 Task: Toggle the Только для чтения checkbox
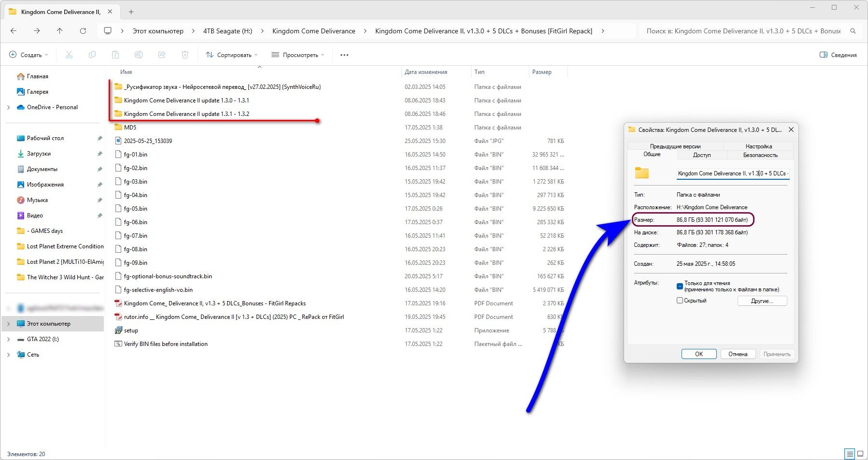coord(680,286)
